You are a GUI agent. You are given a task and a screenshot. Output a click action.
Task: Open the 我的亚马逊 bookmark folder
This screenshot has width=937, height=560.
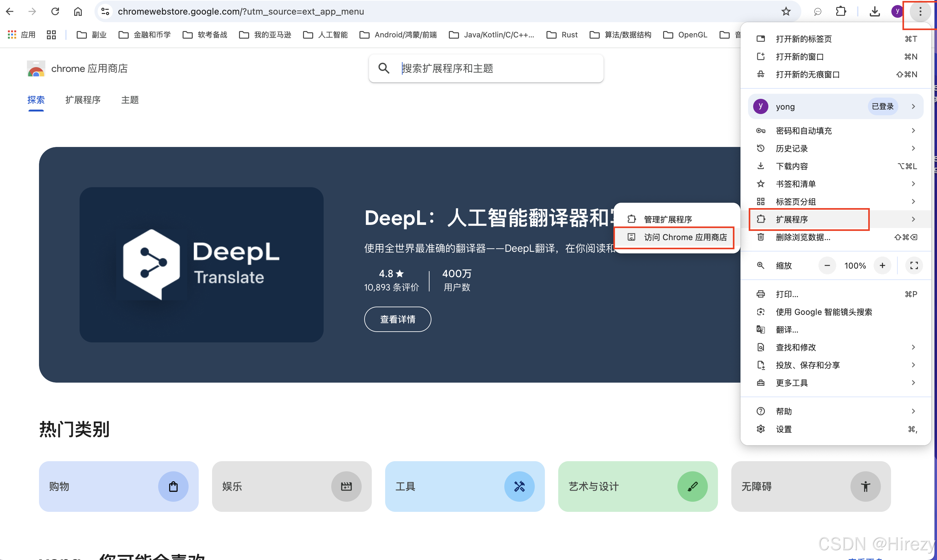click(x=265, y=35)
